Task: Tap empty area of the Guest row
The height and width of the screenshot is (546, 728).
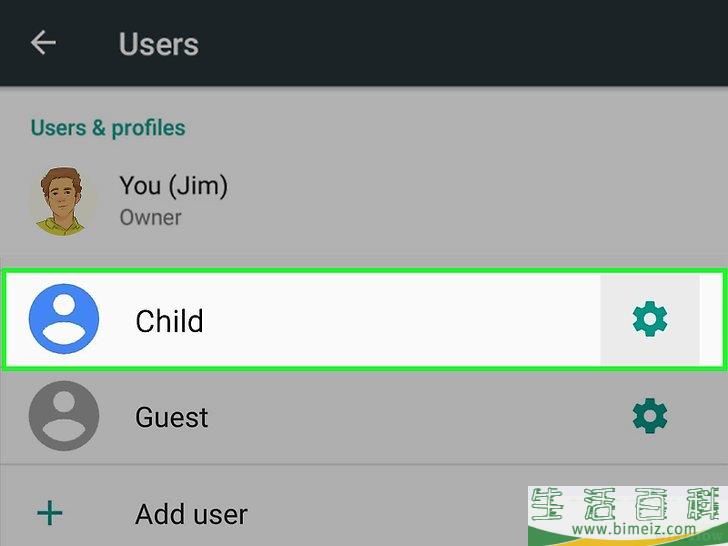Action: pyautogui.click(x=399, y=416)
